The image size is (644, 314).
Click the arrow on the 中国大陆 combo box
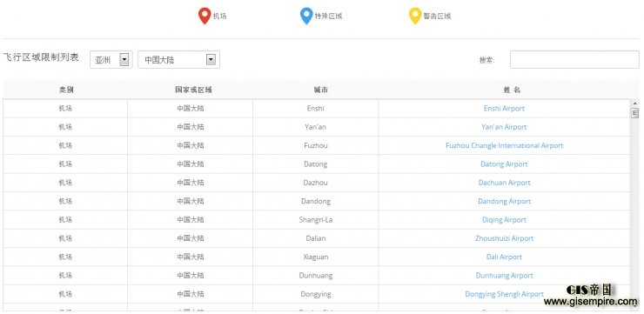[211, 60]
